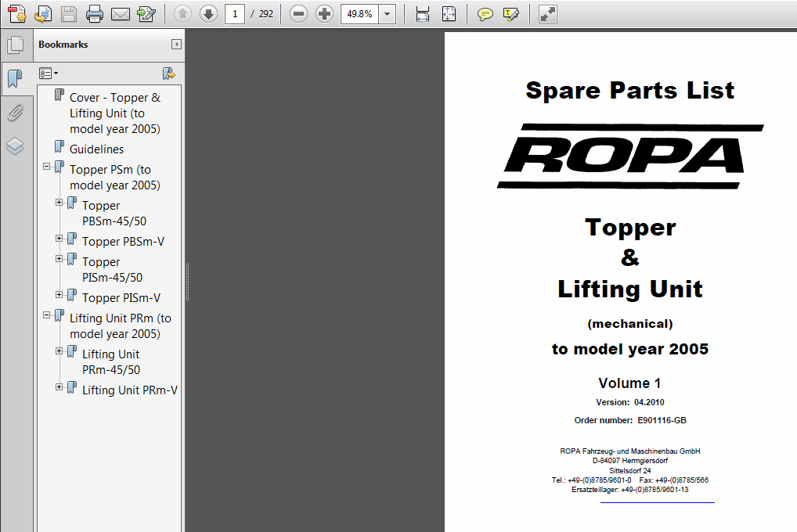Select Topper PSm (to model year 2005) bookmark
Image resolution: width=797 pixels, height=532 pixels.
pyautogui.click(x=115, y=178)
